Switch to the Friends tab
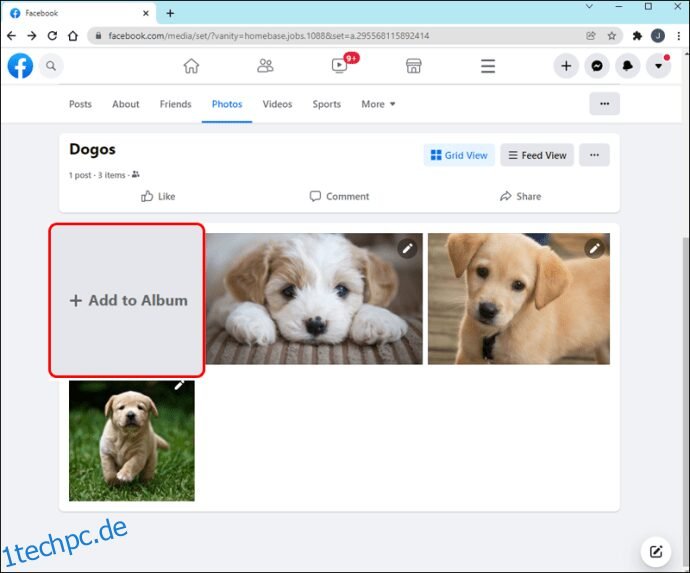690x573 pixels. [x=175, y=104]
